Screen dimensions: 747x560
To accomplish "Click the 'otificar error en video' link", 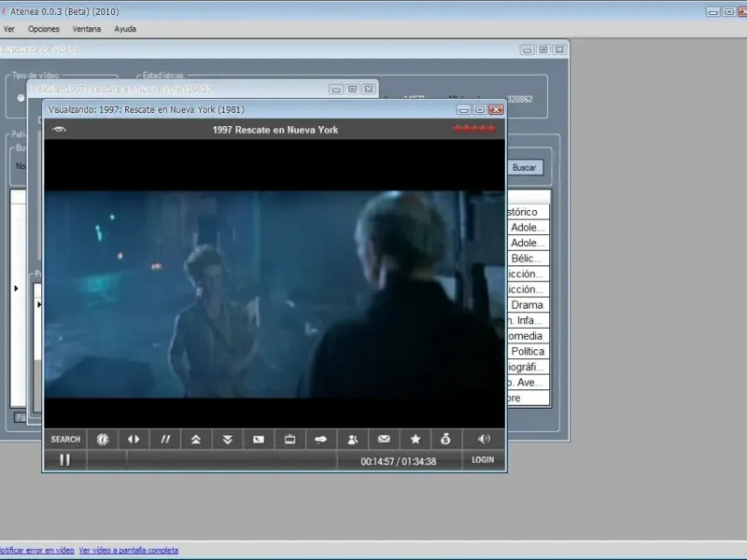I will (x=36, y=550).
